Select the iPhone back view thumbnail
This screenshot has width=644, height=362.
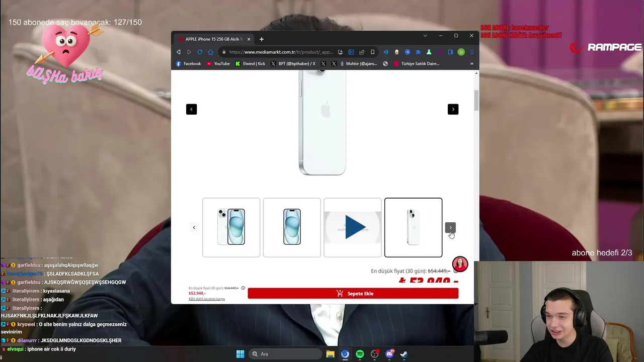coord(413,227)
